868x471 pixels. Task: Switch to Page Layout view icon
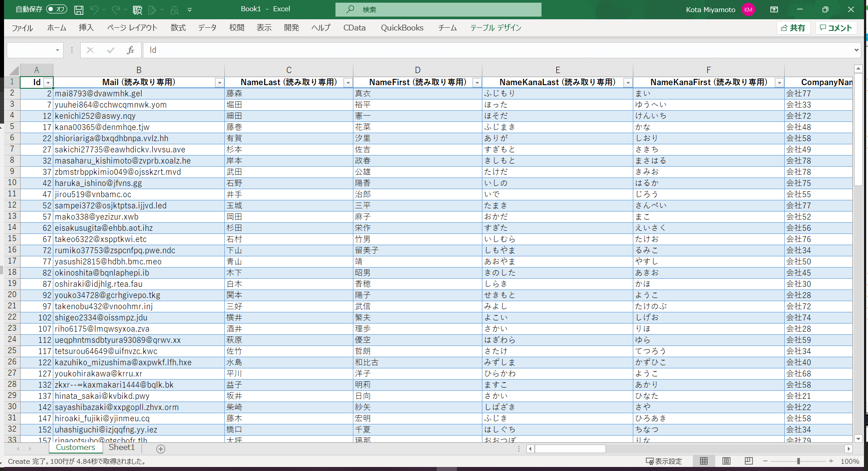point(726,461)
